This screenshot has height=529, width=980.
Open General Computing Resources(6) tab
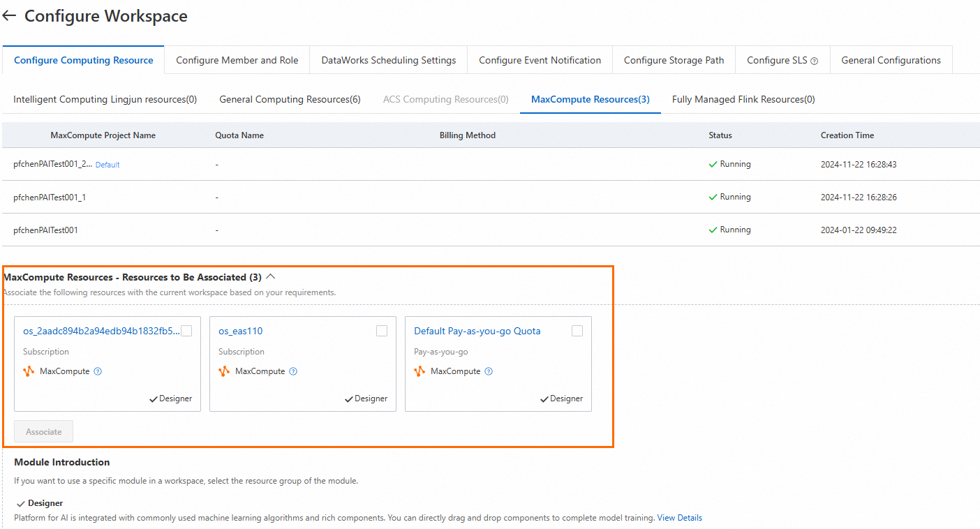(x=290, y=99)
